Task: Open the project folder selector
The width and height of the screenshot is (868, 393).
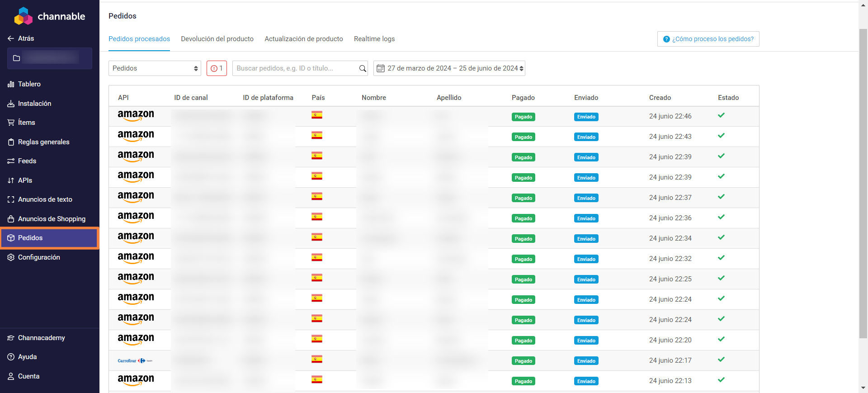Action: tap(50, 58)
